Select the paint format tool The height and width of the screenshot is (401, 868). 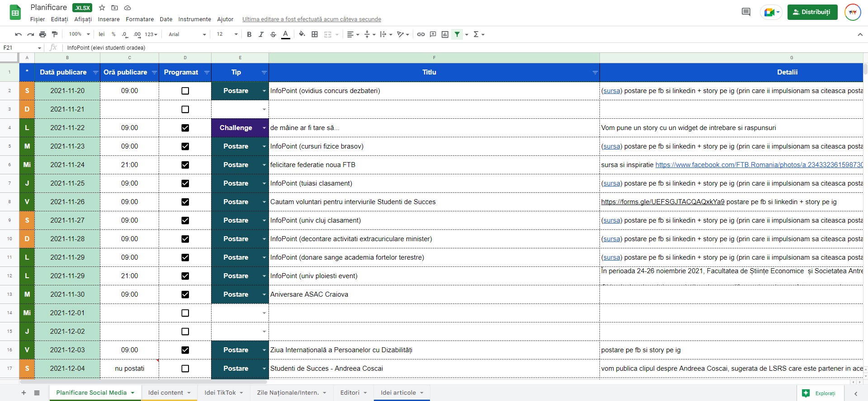(x=55, y=34)
